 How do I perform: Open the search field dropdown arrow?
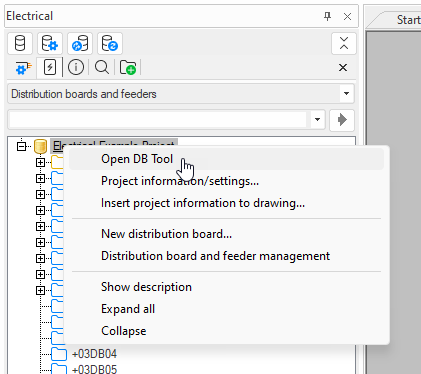[317, 119]
